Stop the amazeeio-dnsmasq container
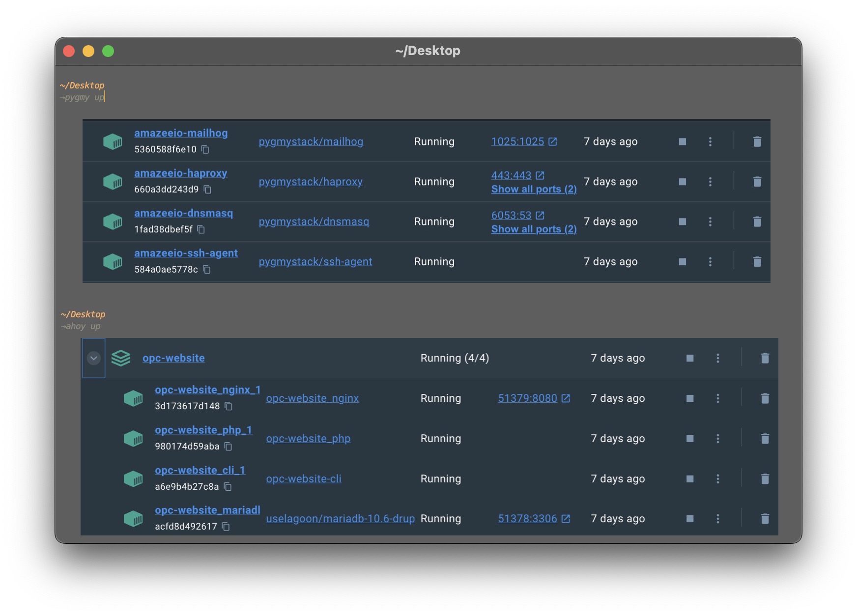 pos(682,222)
